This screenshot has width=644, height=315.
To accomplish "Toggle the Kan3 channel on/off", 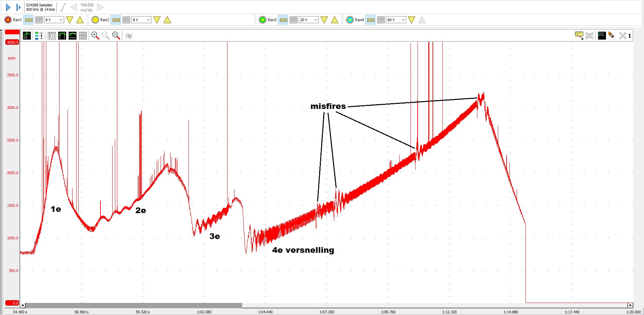I will [262, 20].
